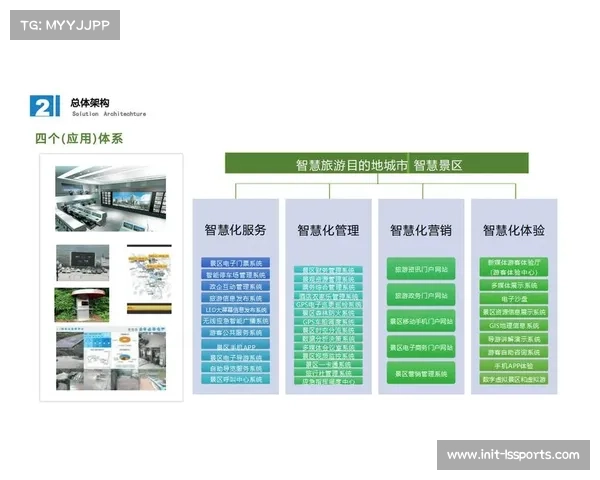Select the 智慧化管理 column heading
Screen dimensions: 600x480
[x=328, y=230]
